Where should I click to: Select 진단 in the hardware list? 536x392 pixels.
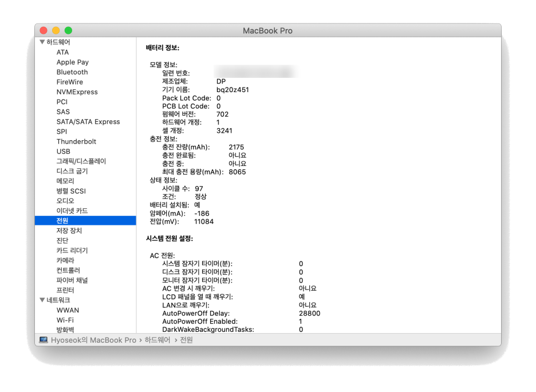pos(62,240)
